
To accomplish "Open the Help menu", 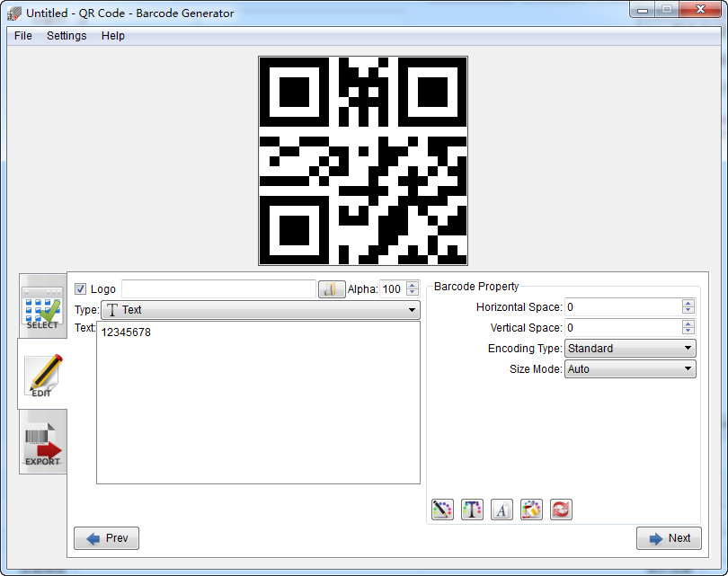I will (113, 36).
